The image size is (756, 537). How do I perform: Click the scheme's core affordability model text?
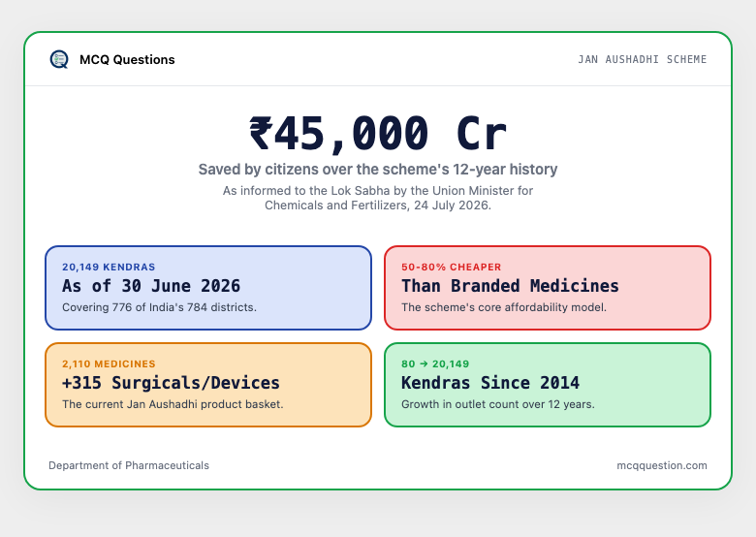coord(504,307)
